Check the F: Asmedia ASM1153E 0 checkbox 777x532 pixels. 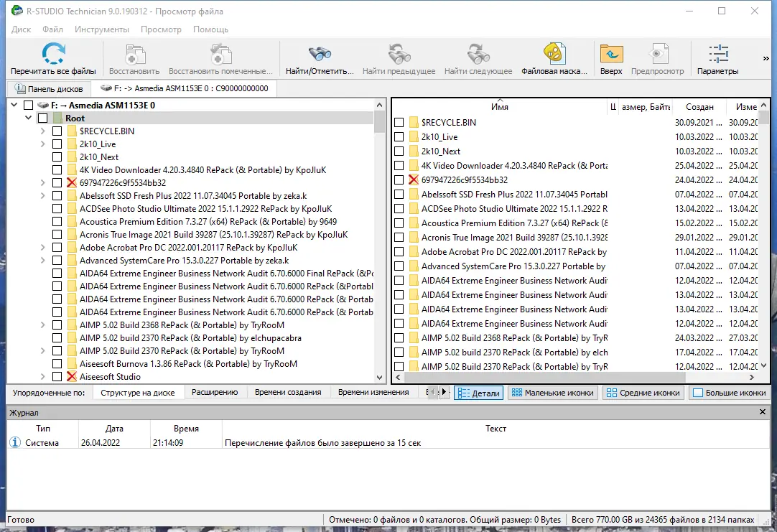point(28,105)
